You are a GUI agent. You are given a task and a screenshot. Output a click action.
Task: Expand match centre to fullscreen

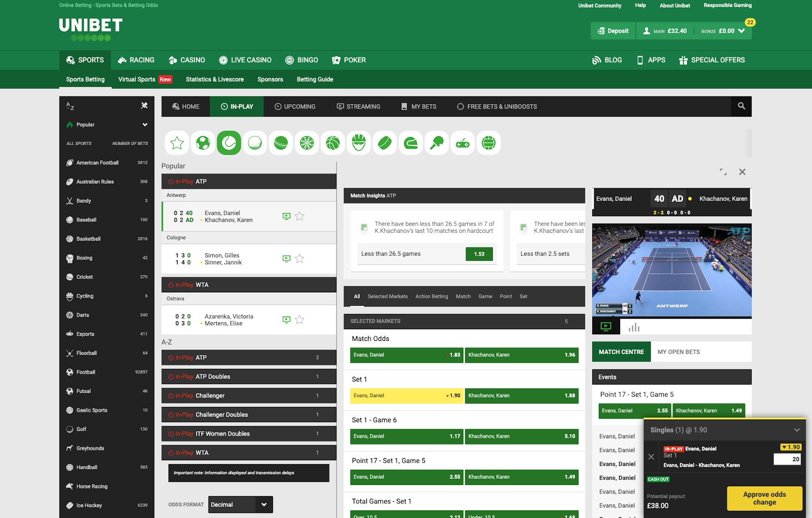723,172
